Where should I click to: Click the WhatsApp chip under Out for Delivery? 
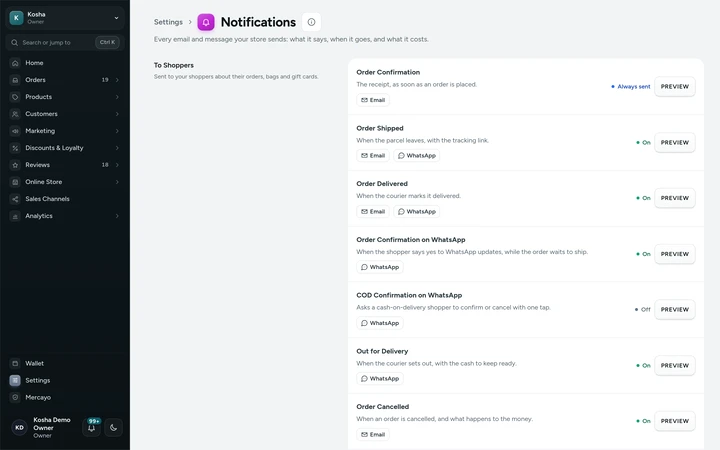tap(380, 379)
